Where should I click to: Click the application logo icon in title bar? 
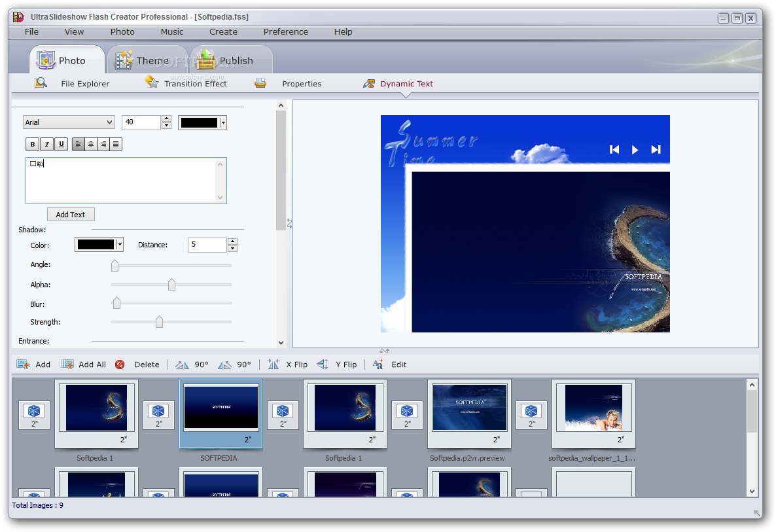18,17
